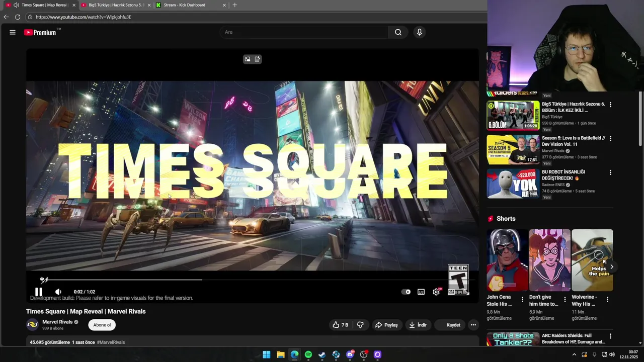Open Spotify from taskbar
The image size is (644, 362).
(x=308, y=354)
